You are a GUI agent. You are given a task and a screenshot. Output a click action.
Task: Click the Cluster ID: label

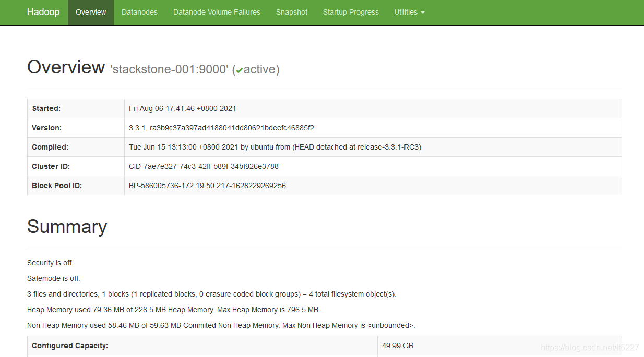(51, 166)
